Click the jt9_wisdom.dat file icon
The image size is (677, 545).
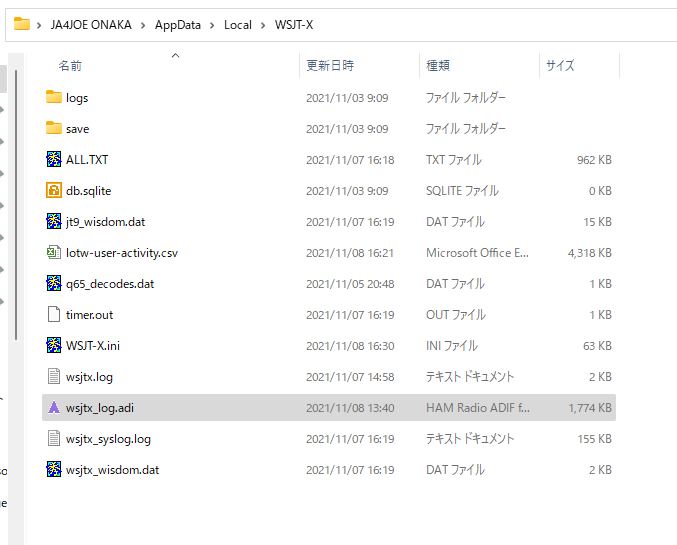point(54,221)
